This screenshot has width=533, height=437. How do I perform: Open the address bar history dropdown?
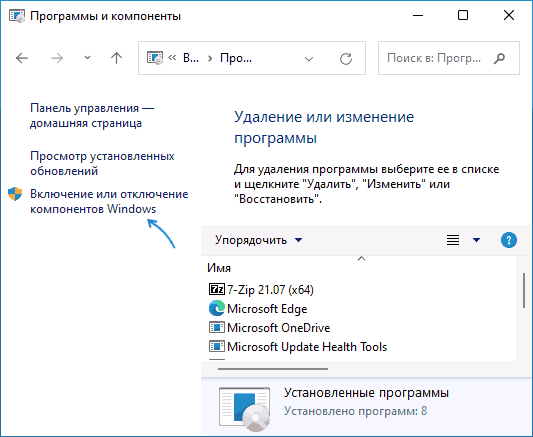[309, 59]
